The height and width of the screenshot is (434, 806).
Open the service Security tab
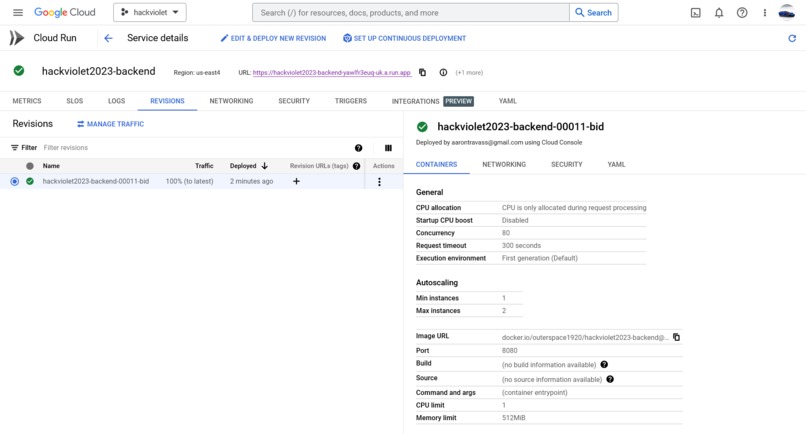294,101
